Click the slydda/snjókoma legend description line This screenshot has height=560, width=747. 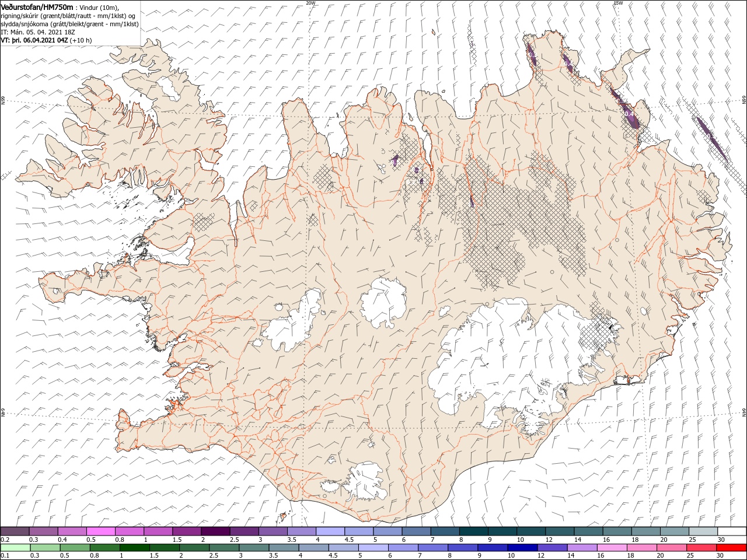[69, 24]
